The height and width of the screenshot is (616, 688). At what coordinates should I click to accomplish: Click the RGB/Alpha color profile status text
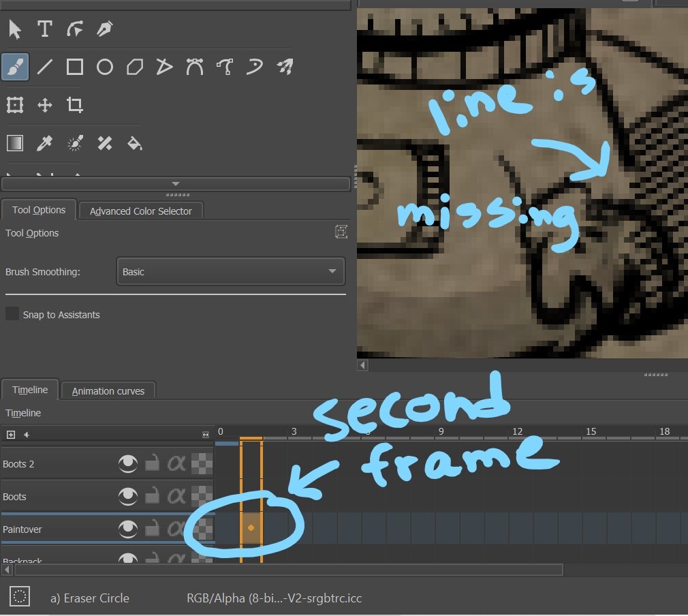(274, 598)
